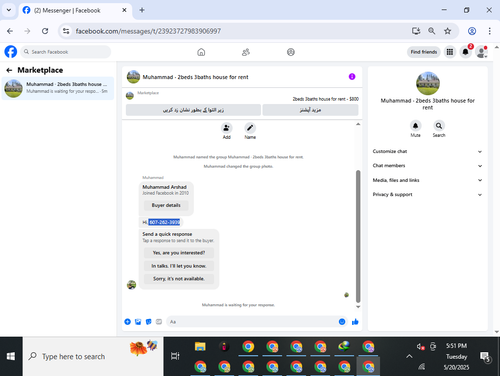
Task: Open a new browser tab
Action: tap(142, 10)
